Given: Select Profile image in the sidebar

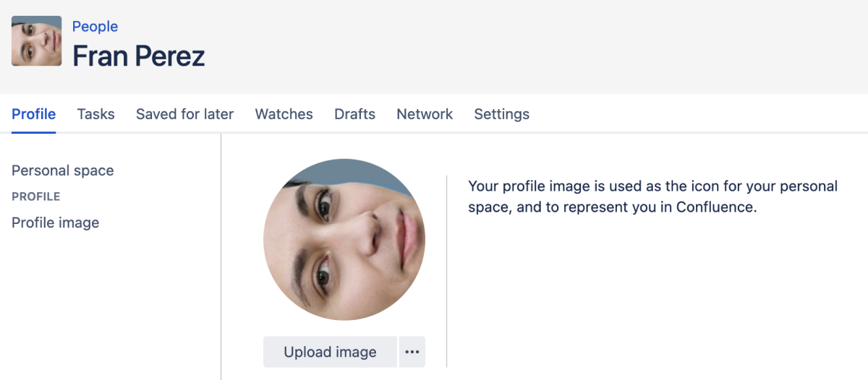Looking at the screenshot, I should pyautogui.click(x=56, y=223).
